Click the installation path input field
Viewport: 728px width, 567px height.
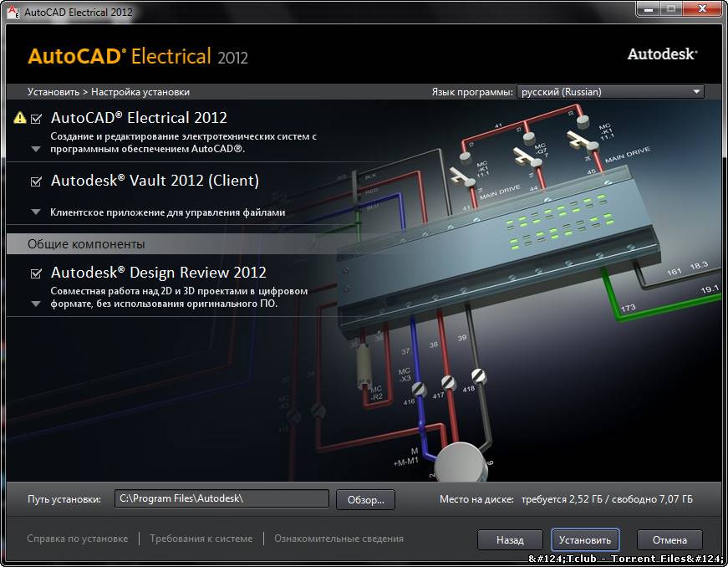click(221, 498)
